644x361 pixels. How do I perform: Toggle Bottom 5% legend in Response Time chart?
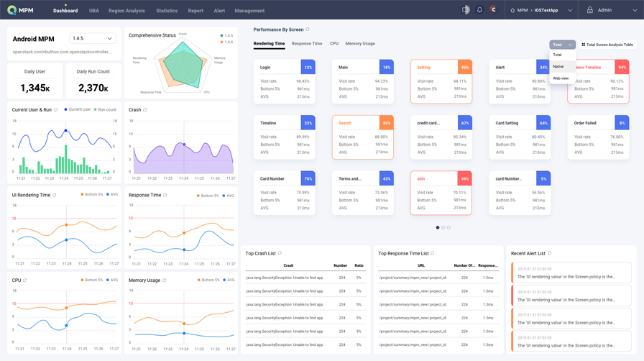click(x=208, y=196)
